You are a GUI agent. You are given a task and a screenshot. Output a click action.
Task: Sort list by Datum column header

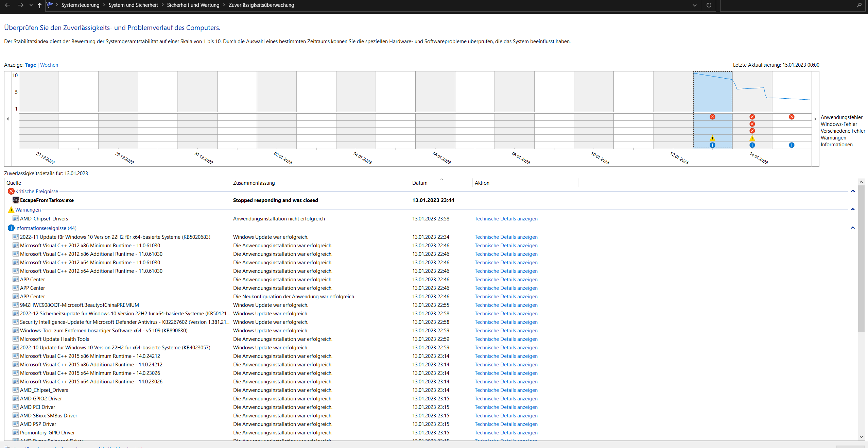(x=420, y=183)
